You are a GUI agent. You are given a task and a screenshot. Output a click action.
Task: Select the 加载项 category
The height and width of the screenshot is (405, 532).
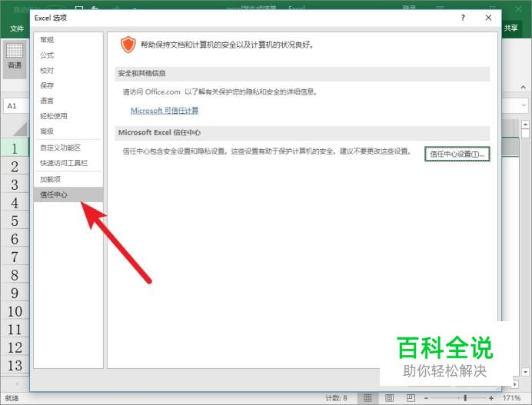click(x=50, y=179)
